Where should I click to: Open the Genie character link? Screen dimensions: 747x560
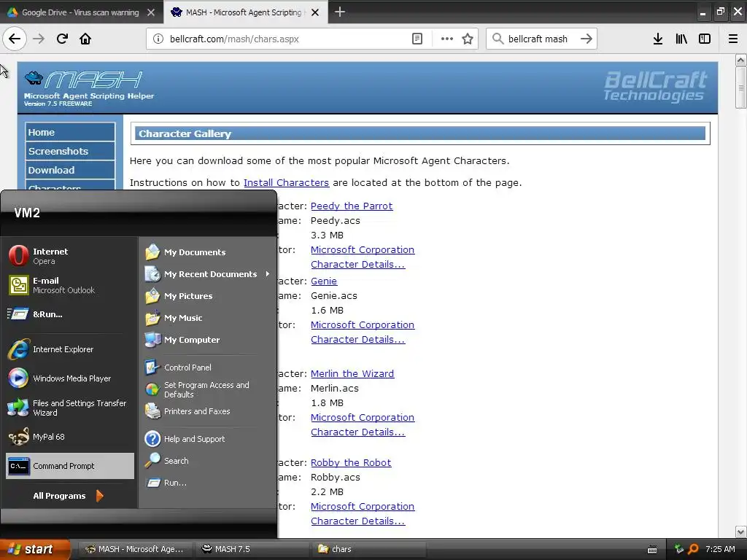[x=324, y=281]
